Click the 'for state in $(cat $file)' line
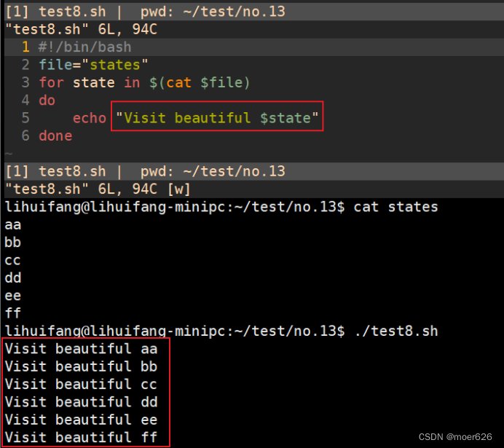The image size is (504, 448). [144, 82]
